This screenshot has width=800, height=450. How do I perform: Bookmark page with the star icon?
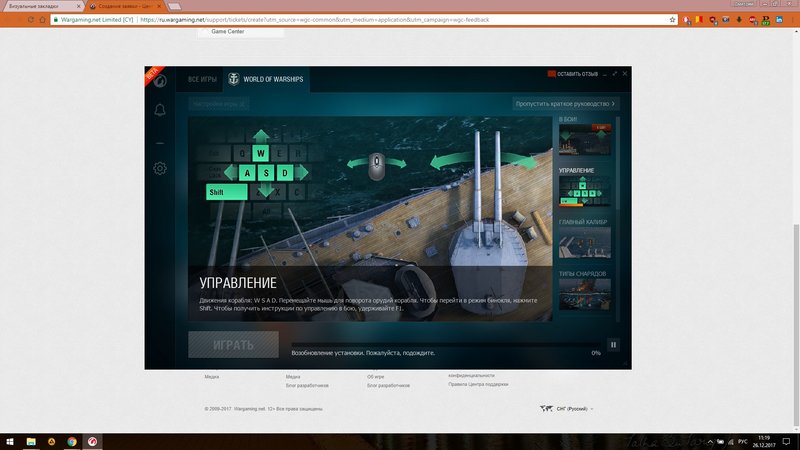click(672, 20)
